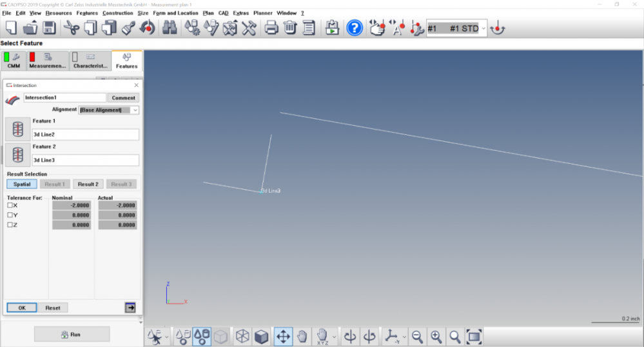Click the New measurement plan icon
The image size is (644, 347).
11,28
